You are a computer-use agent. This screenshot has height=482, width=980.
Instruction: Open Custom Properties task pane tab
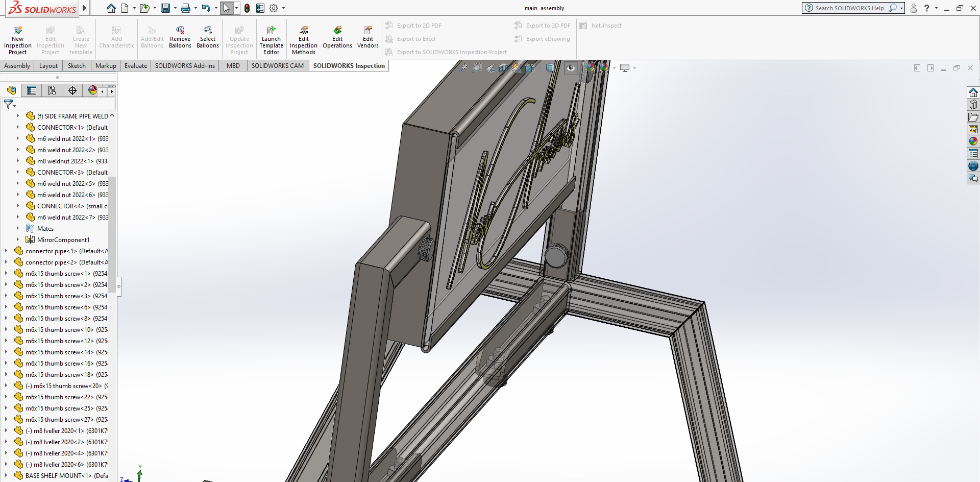(x=973, y=154)
